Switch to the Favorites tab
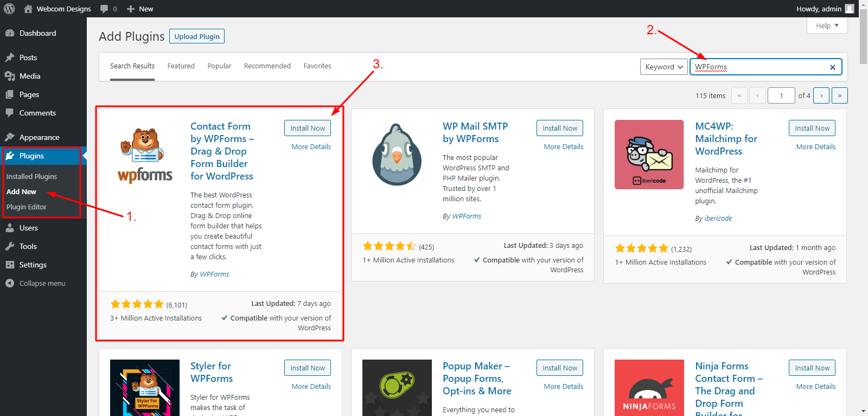Image resolution: width=868 pixels, height=416 pixels. tap(317, 66)
